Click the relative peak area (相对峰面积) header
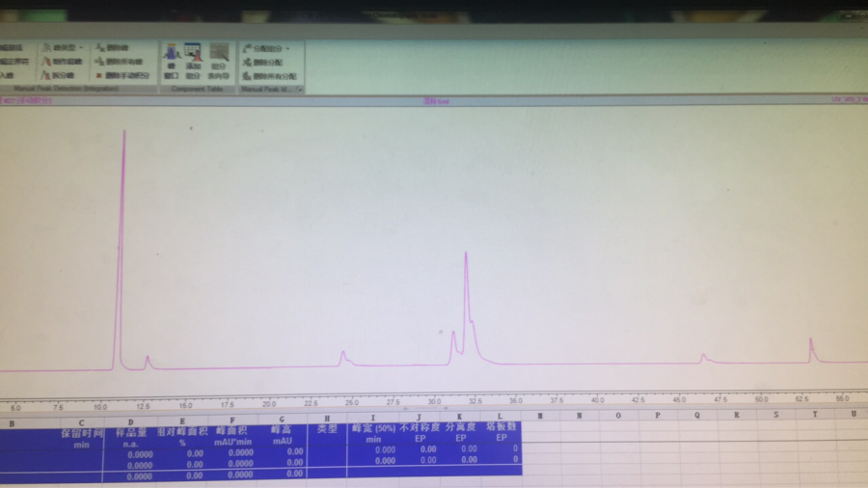868x488 pixels. [182, 431]
